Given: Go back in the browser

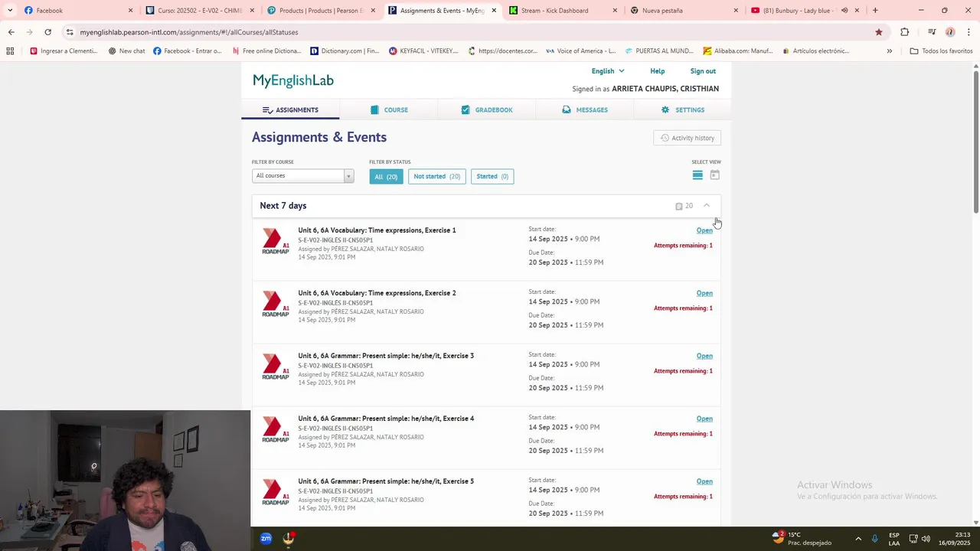Looking at the screenshot, I should point(11,32).
